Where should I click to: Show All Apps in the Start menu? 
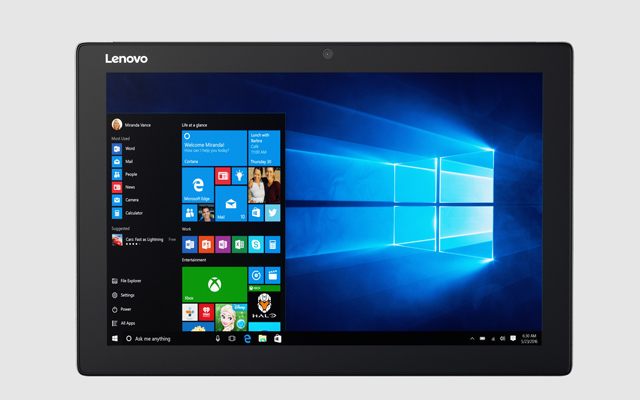(123, 323)
